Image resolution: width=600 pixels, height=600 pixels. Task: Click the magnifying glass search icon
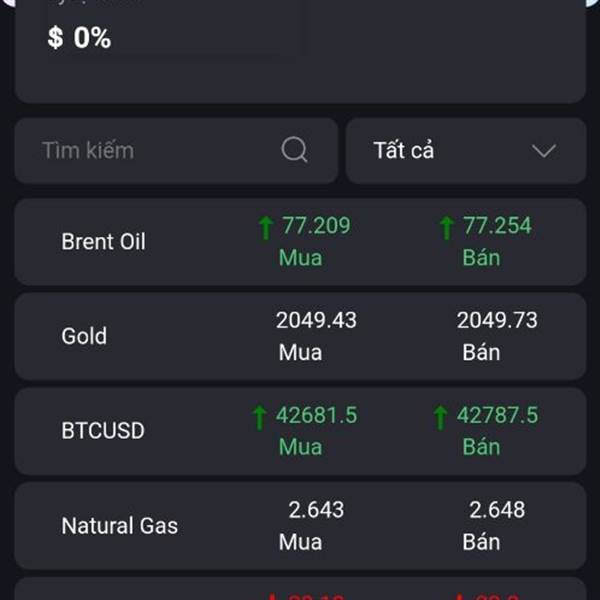[x=294, y=150]
